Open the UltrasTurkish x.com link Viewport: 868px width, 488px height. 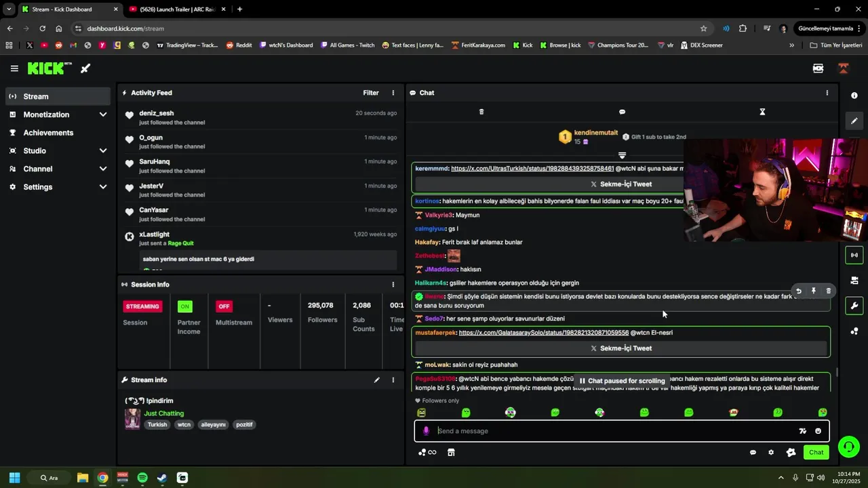coord(532,168)
